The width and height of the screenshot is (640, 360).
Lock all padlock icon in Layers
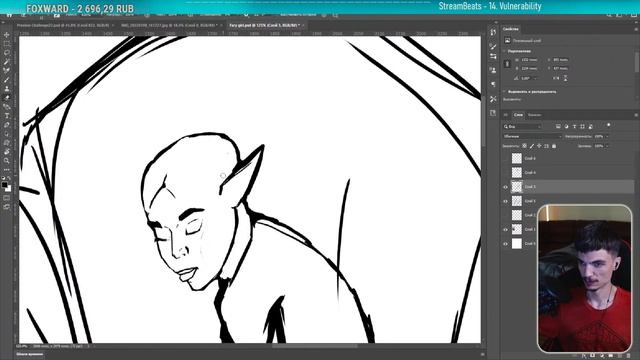(x=554, y=146)
